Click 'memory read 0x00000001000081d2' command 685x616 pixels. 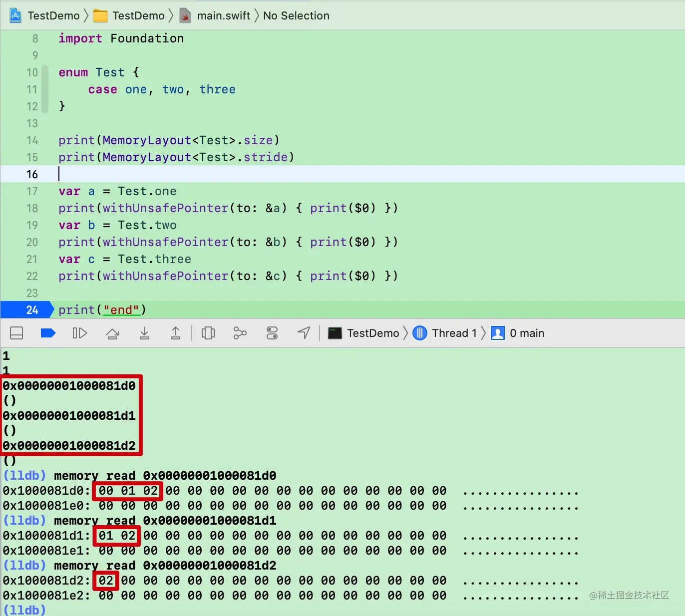tap(165, 566)
